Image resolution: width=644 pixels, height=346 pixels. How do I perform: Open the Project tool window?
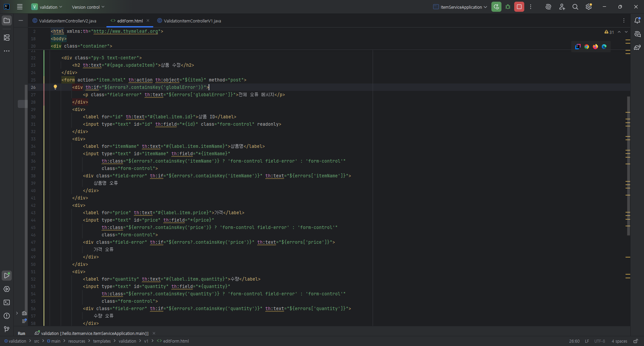coord(7,21)
